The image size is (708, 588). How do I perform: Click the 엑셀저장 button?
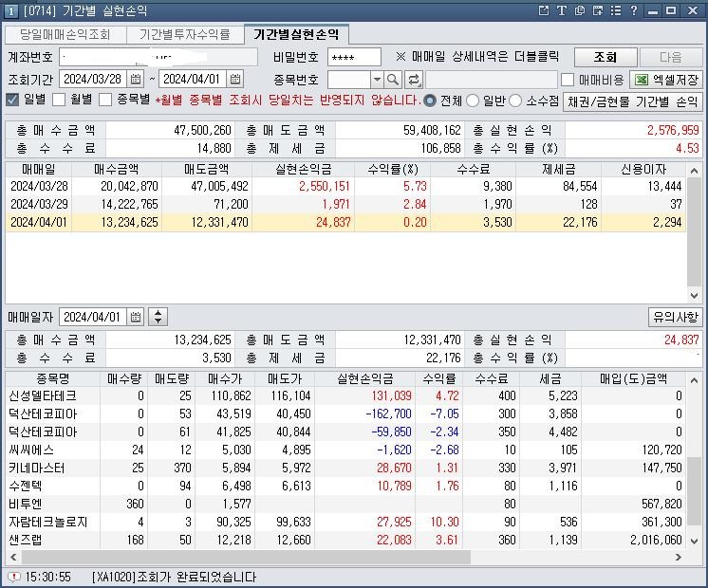667,80
